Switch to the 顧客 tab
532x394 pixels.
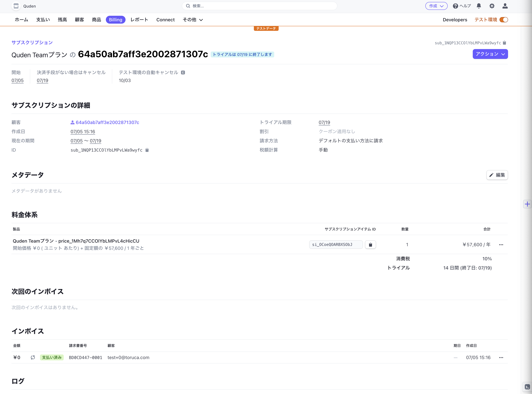click(79, 20)
